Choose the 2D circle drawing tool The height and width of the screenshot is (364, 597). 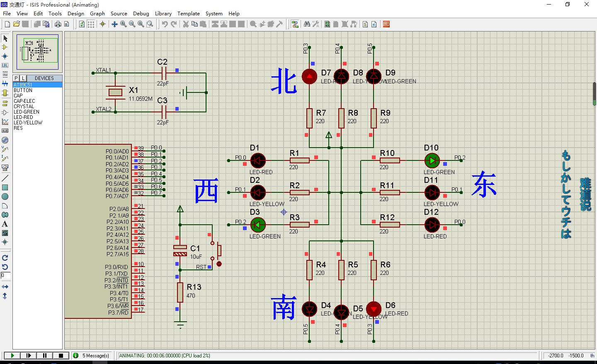click(5, 197)
